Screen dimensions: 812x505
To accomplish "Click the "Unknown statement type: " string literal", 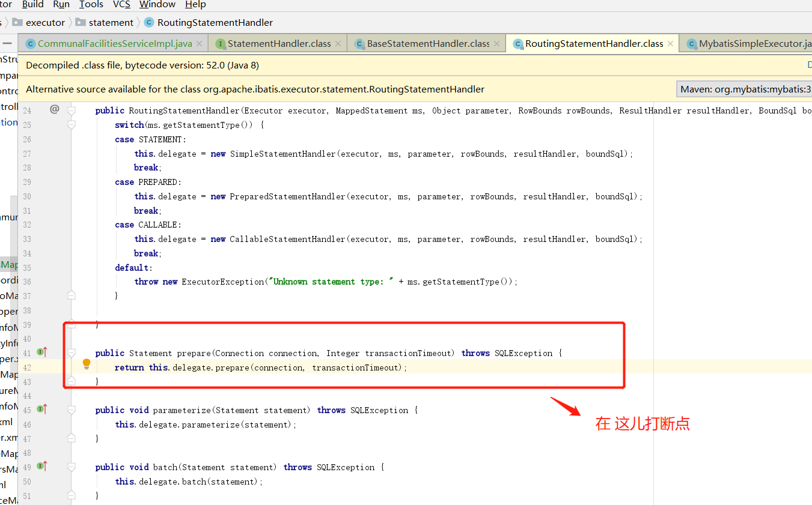I will (331, 282).
